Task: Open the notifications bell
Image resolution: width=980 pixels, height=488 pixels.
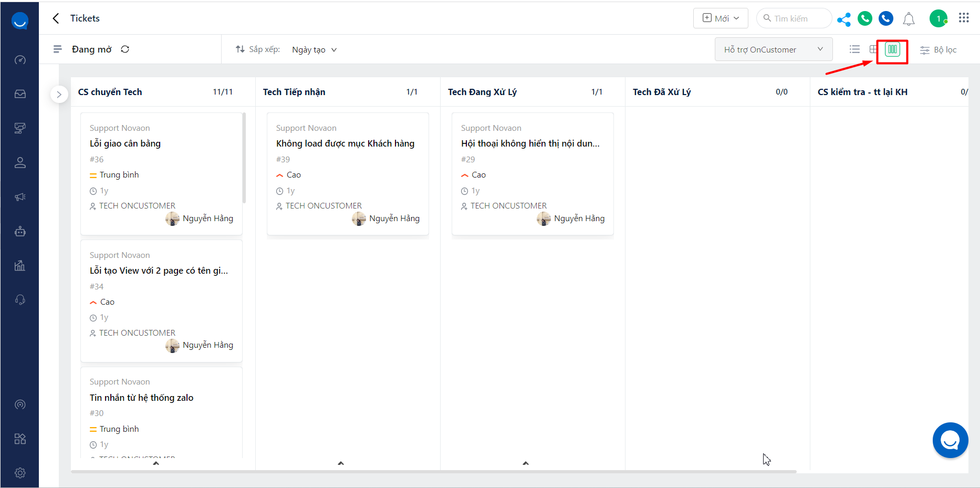Action: pos(909,19)
